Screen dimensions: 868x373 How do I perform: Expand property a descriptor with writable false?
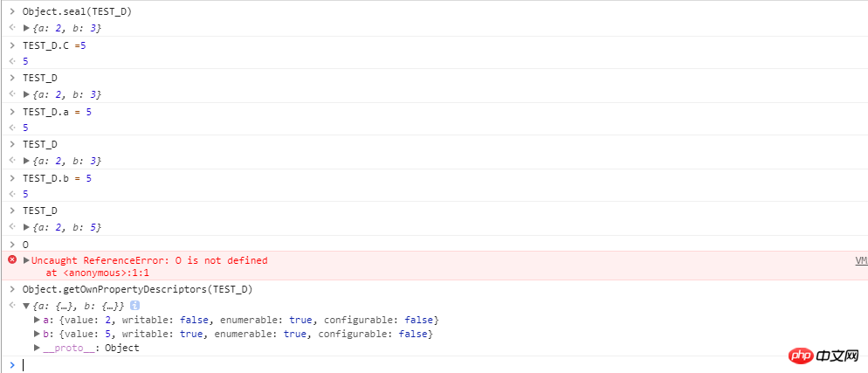(36, 321)
